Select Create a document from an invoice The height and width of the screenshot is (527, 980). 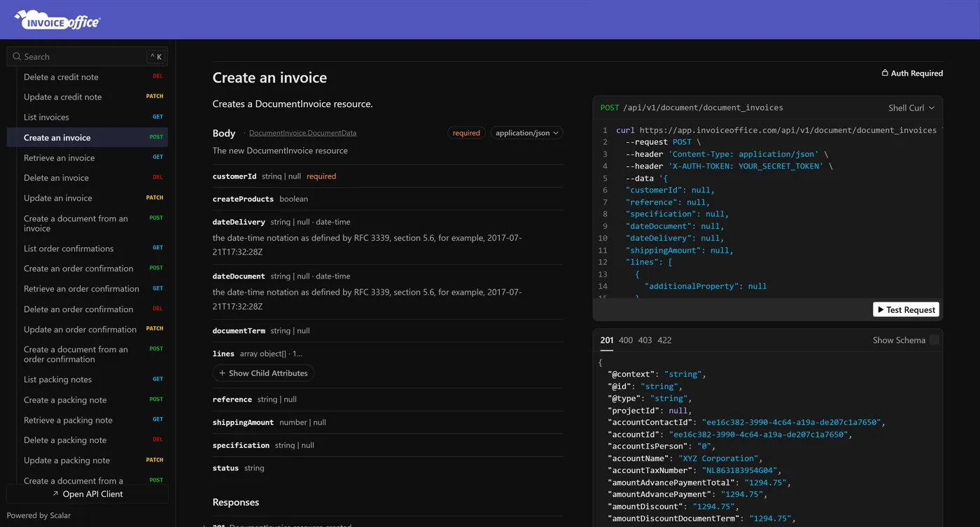coord(87,223)
